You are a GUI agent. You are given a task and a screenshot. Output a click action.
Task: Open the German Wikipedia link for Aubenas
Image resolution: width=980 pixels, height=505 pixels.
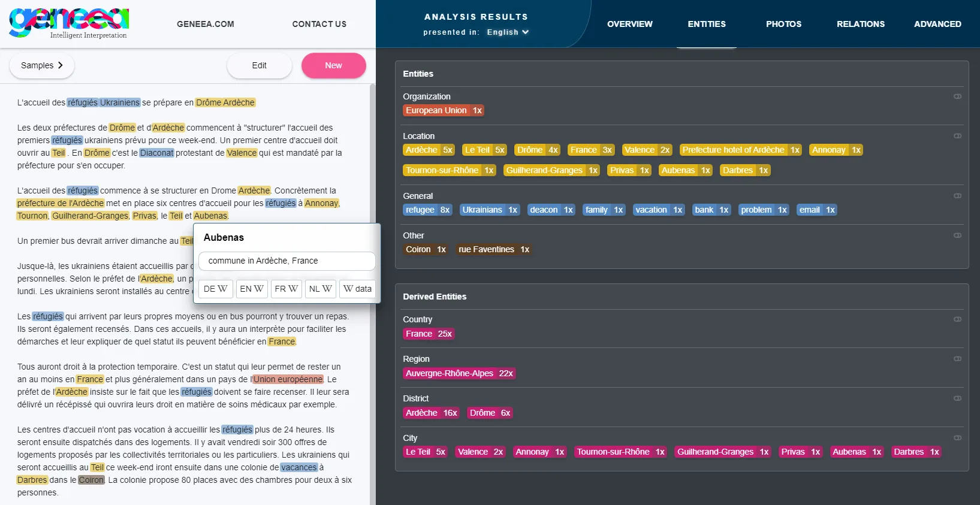[215, 289]
